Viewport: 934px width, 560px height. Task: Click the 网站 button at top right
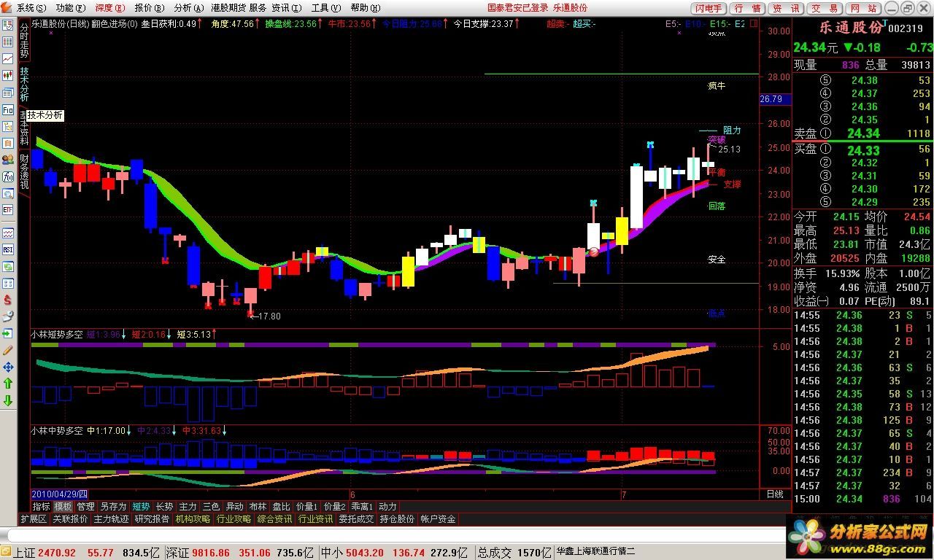tap(863, 9)
